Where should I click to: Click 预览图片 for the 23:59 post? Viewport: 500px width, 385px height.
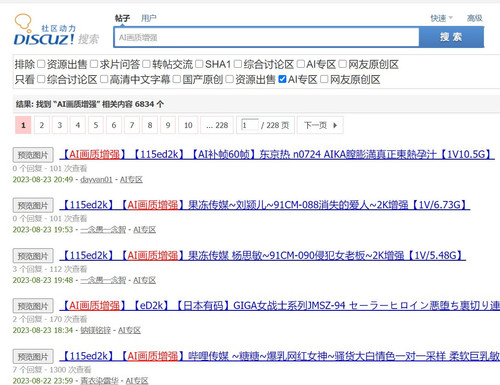point(33,357)
